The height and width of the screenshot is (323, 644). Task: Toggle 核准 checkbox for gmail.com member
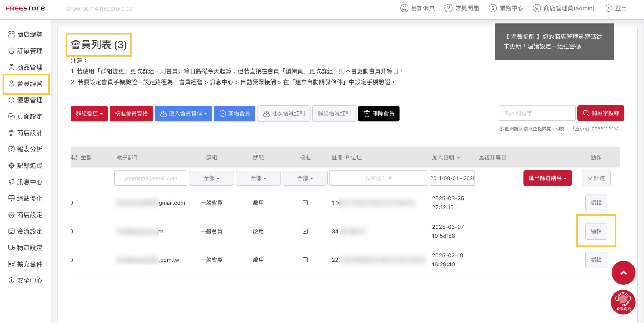305,203
